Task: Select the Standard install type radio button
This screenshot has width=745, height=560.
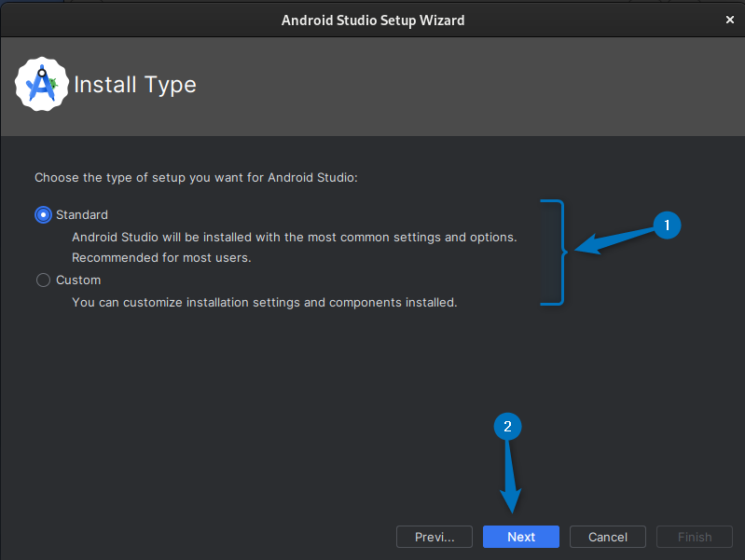Action: [43, 215]
